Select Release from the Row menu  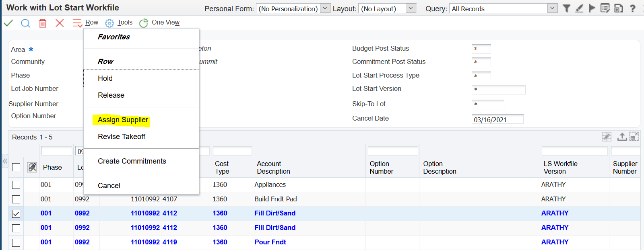(x=141, y=95)
